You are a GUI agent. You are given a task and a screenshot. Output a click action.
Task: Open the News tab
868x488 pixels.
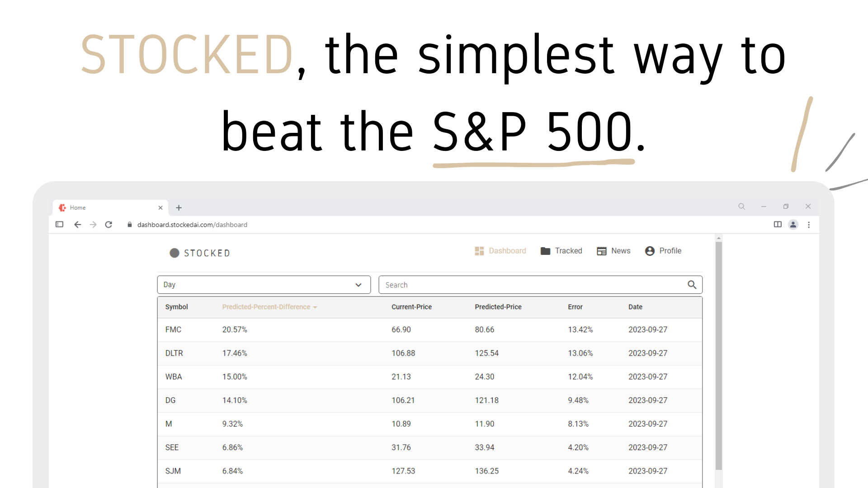(x=613, y=250)
